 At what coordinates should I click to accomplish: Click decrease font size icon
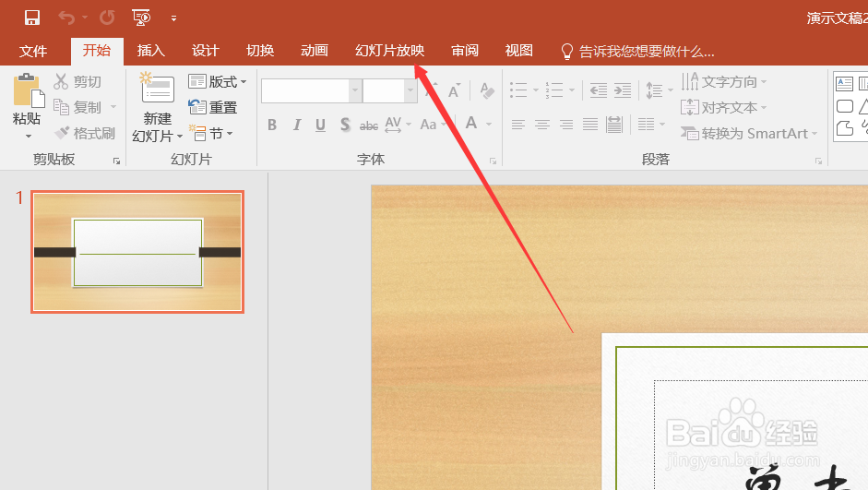454,91
